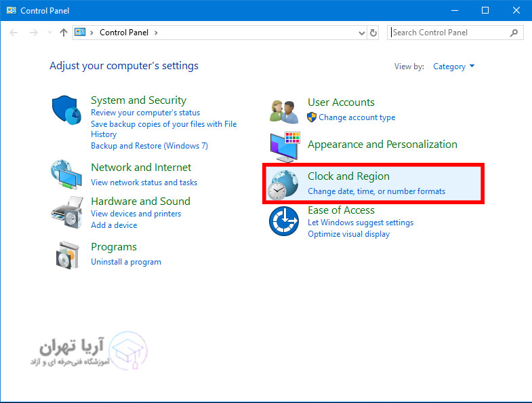Open Appearance and Personalization monitor icon

coord(285,147)
